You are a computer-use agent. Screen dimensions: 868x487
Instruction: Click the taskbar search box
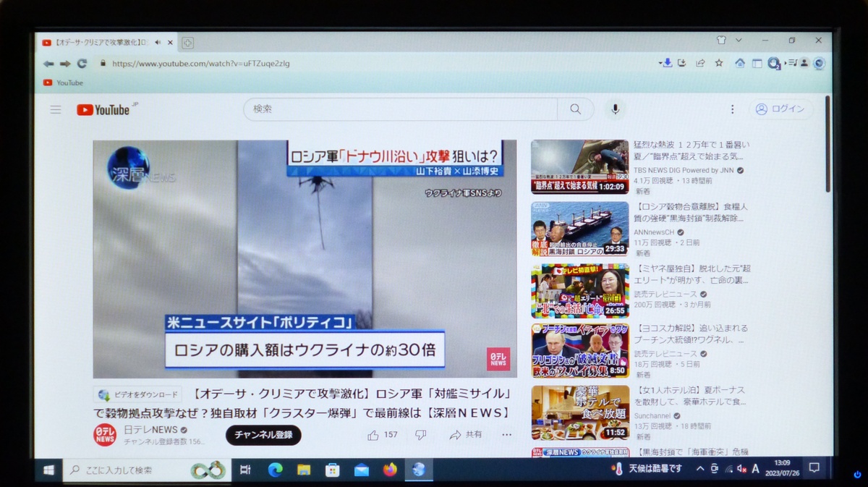(x=147, y=470)
